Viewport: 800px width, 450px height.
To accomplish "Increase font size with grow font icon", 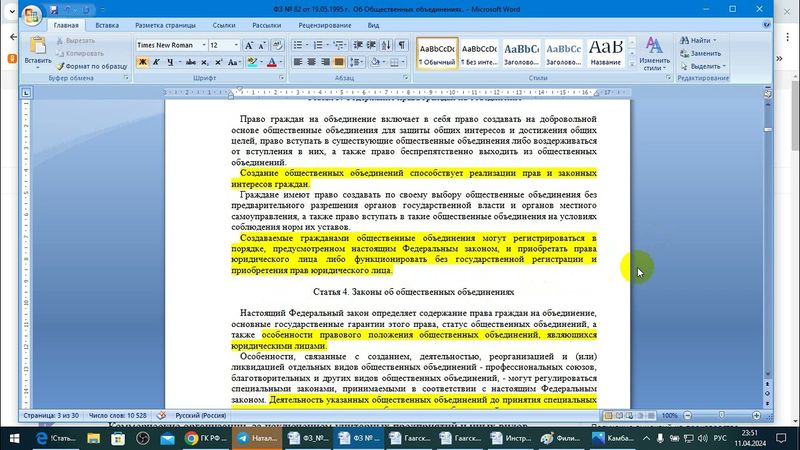I will pos(249,45).
